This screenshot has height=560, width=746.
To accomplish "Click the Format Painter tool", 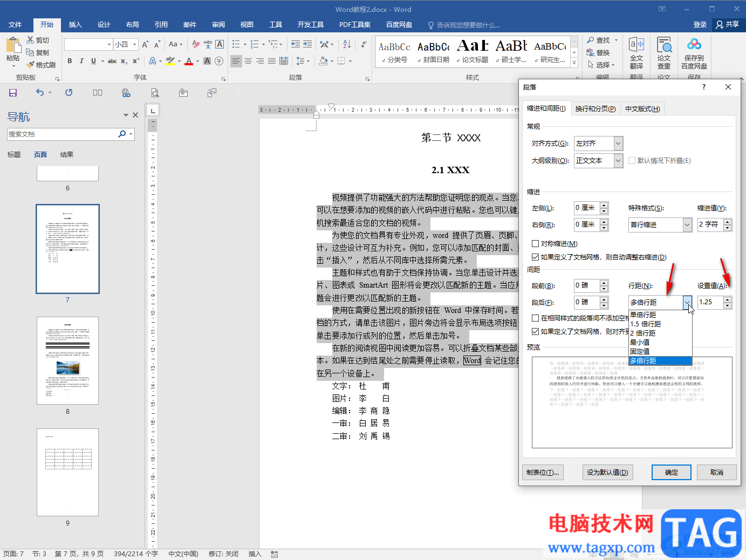I will (41, 65).
